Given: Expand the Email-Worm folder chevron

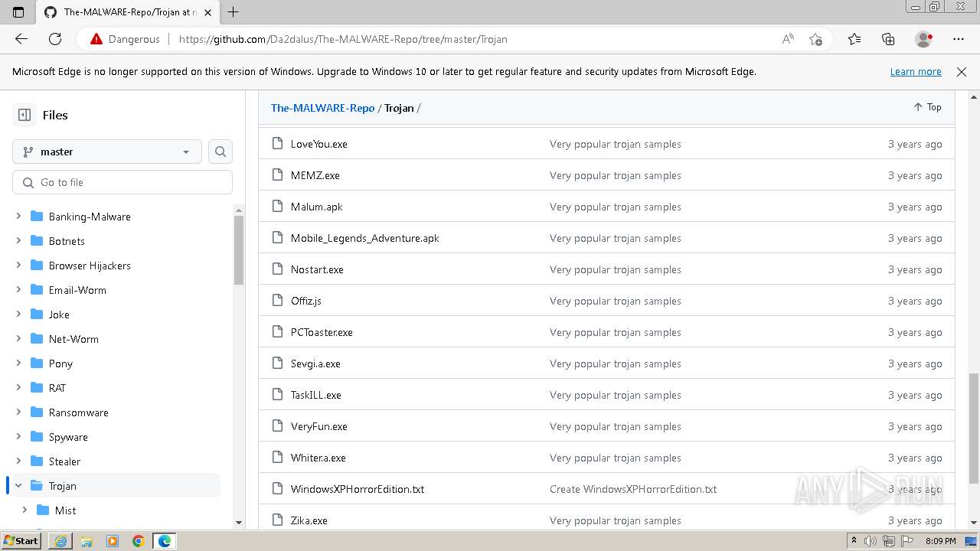Looking at the screenshot, I should [x=18, y=290].
